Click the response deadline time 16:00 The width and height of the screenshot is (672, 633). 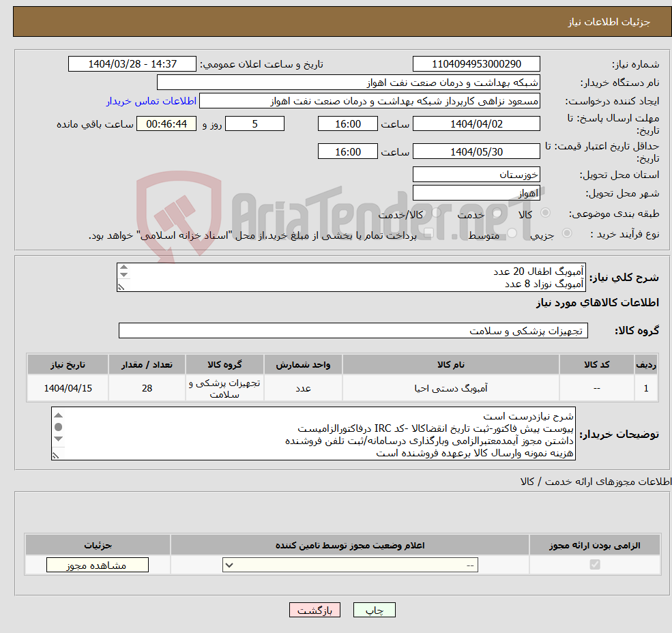(x=347, y=124)
